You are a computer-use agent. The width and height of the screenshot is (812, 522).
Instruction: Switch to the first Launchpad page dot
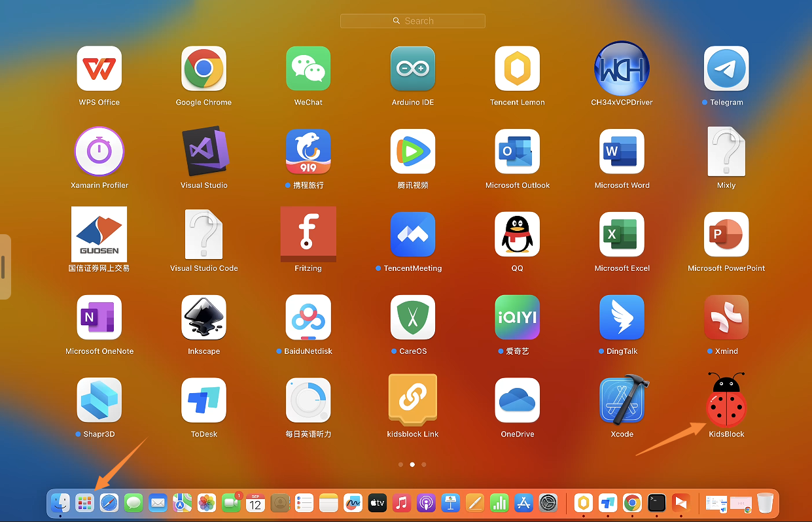coord(400,464)
